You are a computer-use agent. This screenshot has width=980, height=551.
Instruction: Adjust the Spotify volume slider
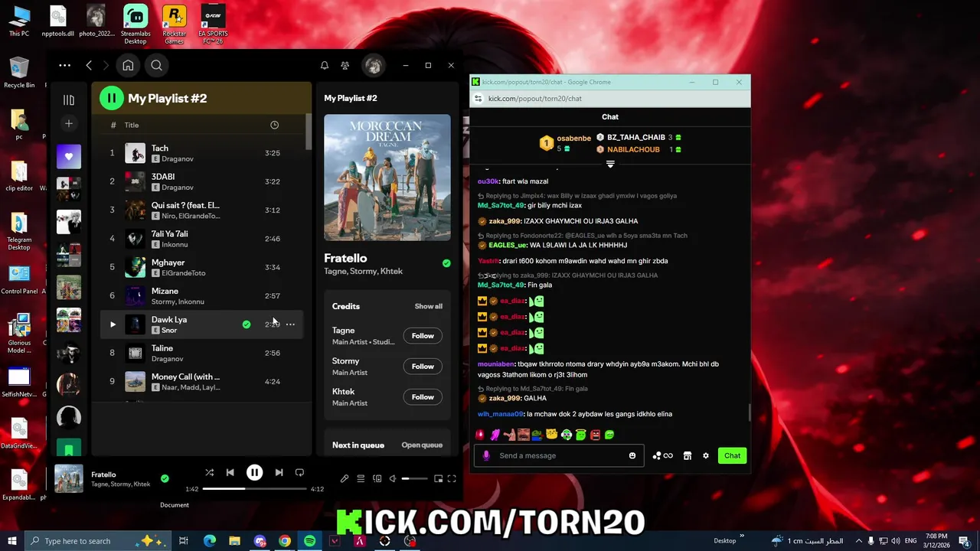coord(415,478)
